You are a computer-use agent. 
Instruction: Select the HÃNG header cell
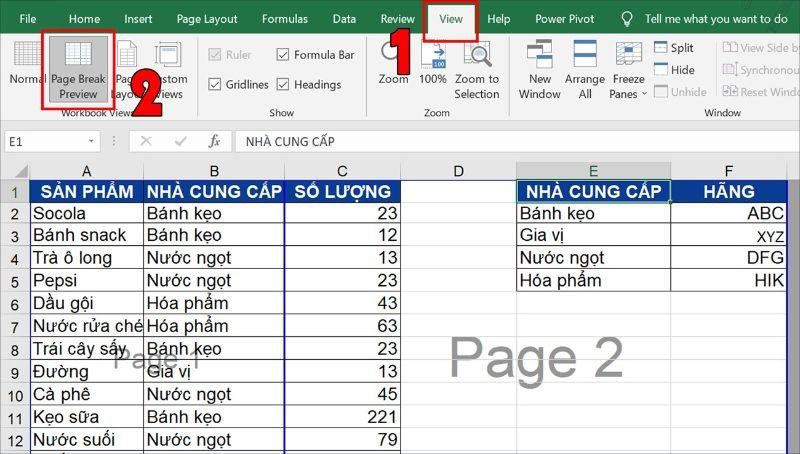[x=729, y=191]
